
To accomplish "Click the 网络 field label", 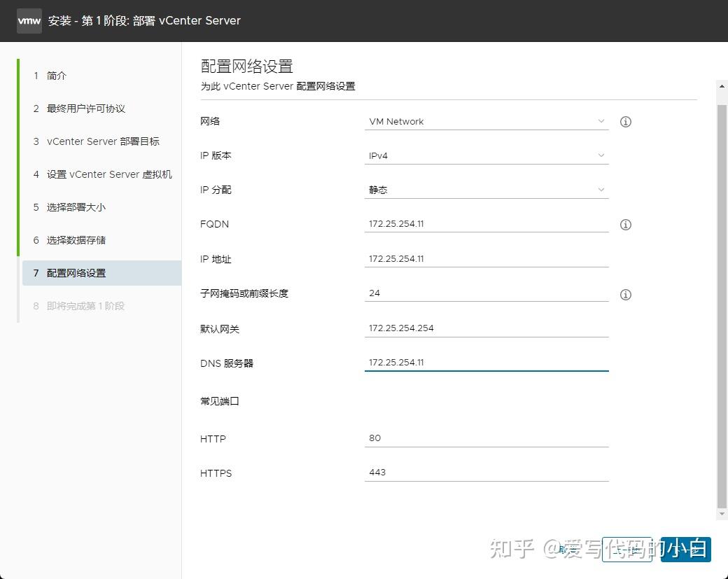I will pyautogui.click(x=210, y=122).
